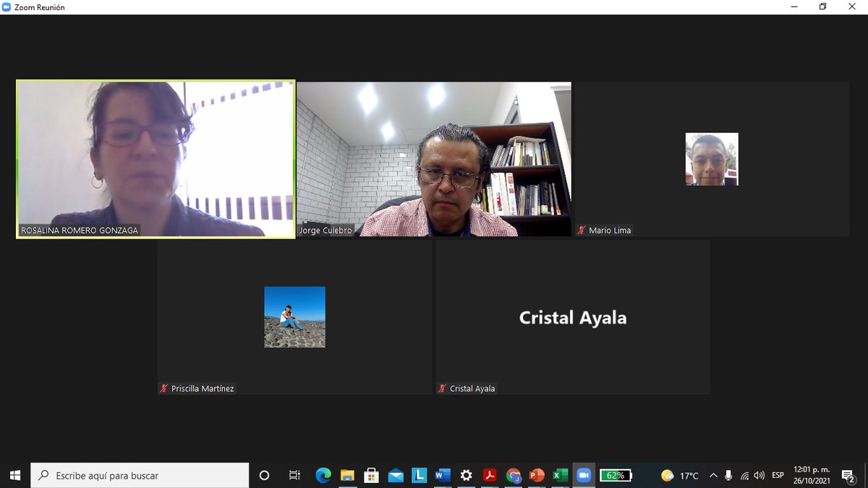
Task: Open Task View on the taskbar
Action: pyautogui.click(x=294, y=475)
